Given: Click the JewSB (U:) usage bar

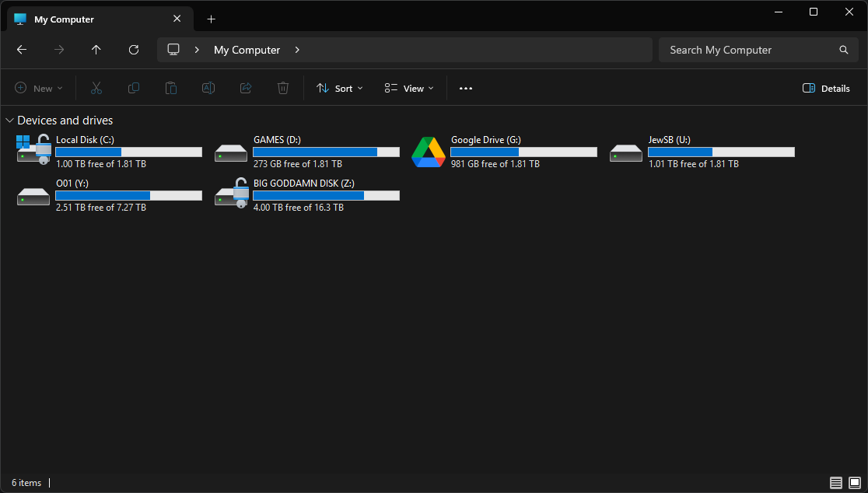Looking at the screenshot, I should pos(721,152).
